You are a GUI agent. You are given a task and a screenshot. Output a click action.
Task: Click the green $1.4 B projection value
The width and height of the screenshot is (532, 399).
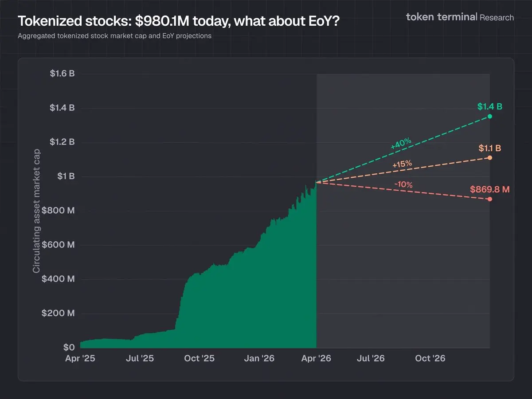[x=490, y=106]
